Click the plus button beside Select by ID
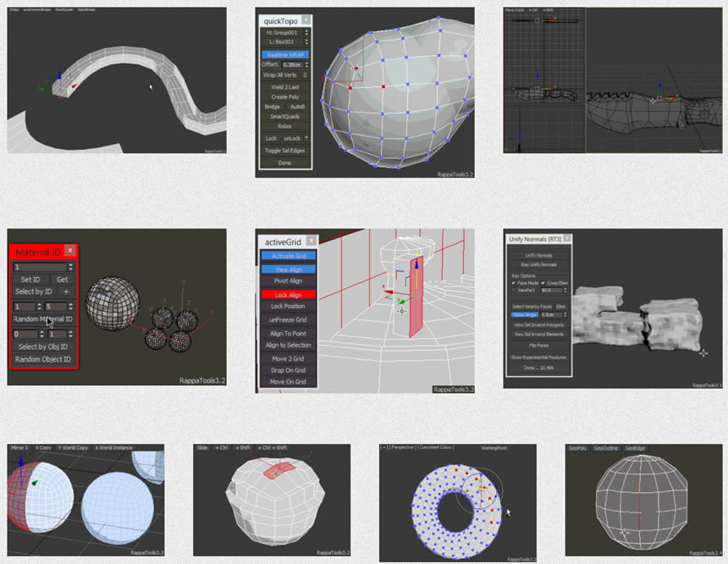Image resolution: width=728 pixels, height=564 pixels. 66,291
